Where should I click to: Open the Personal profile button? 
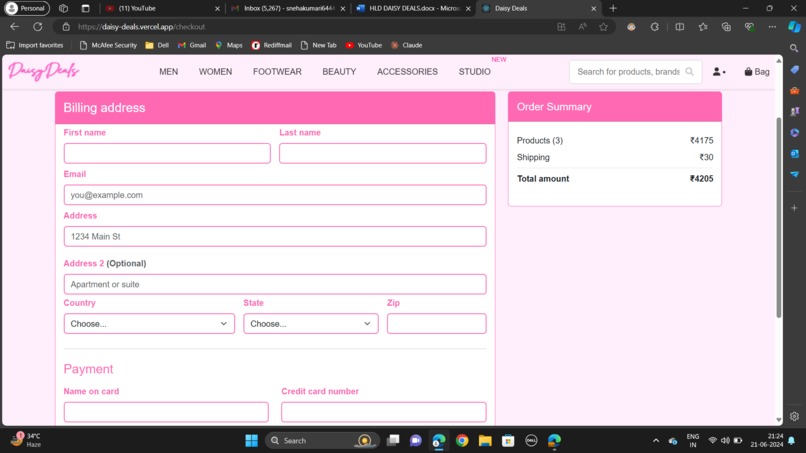click(x=27, y=8)
